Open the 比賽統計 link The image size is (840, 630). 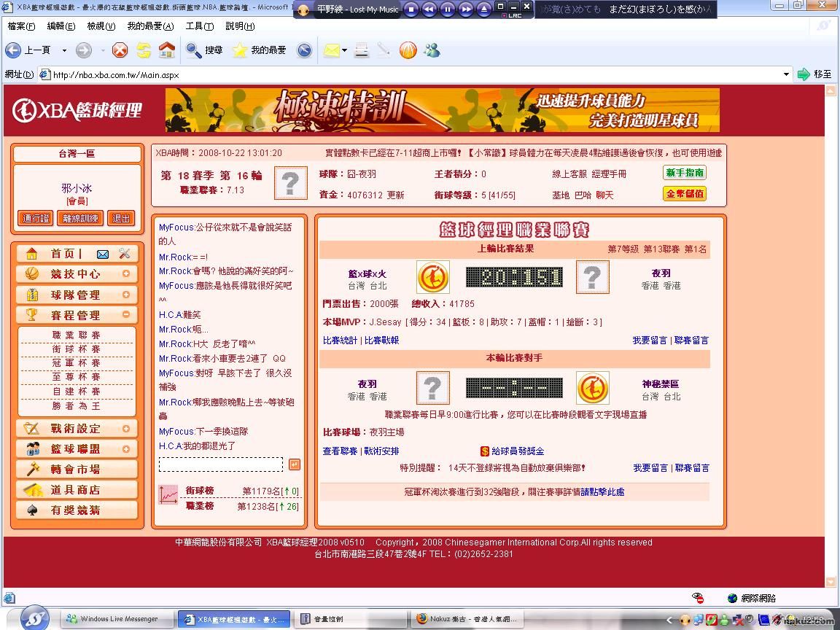point(340,341)
